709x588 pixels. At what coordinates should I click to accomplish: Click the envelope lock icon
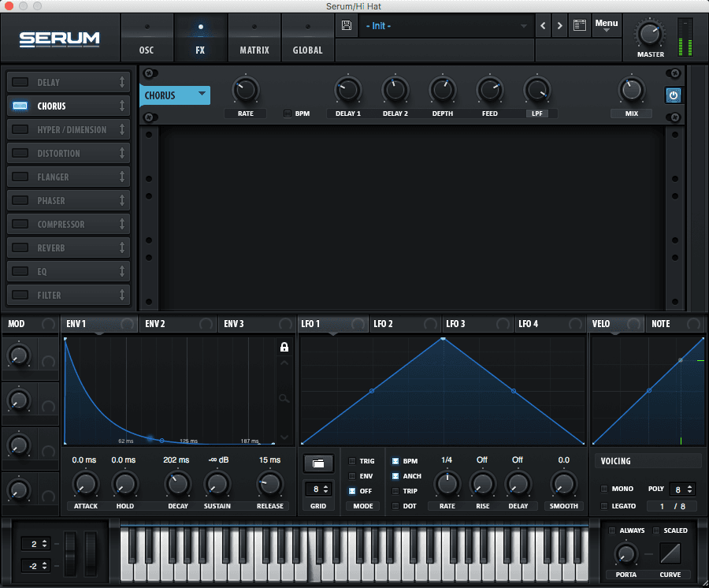(x=284, y=347)
